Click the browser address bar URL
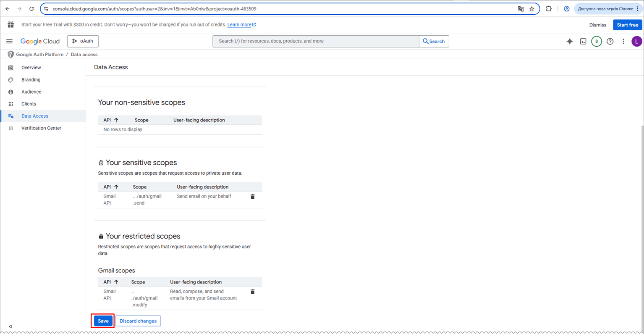 (154, 9)
